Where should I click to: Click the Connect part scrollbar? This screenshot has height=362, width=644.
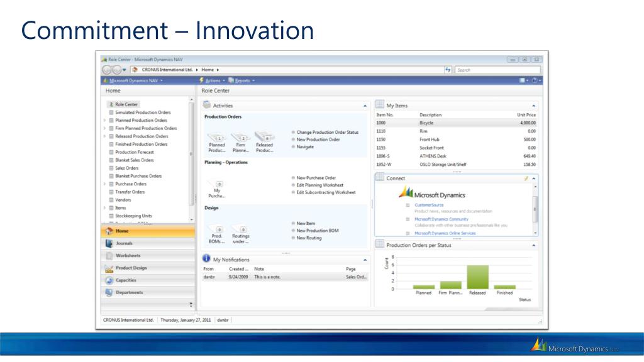535,209
